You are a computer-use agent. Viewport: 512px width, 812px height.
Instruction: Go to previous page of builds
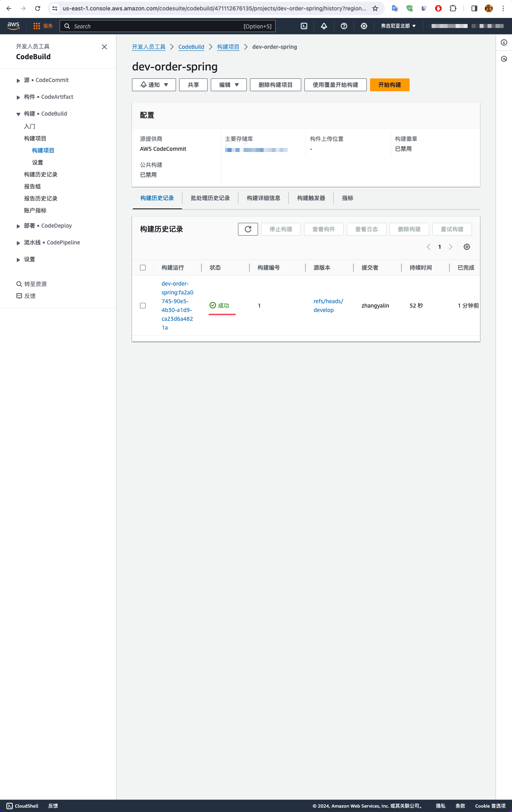(x=428, y=247)
